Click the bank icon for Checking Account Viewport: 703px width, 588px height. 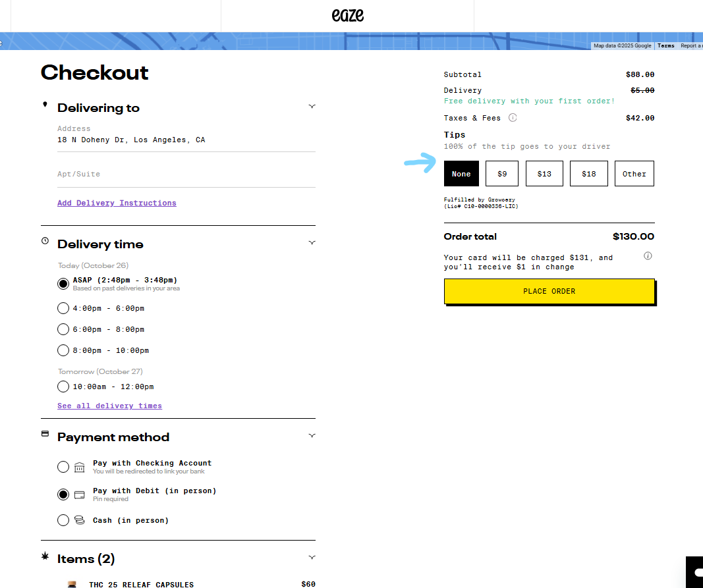[x=80, y=467]
